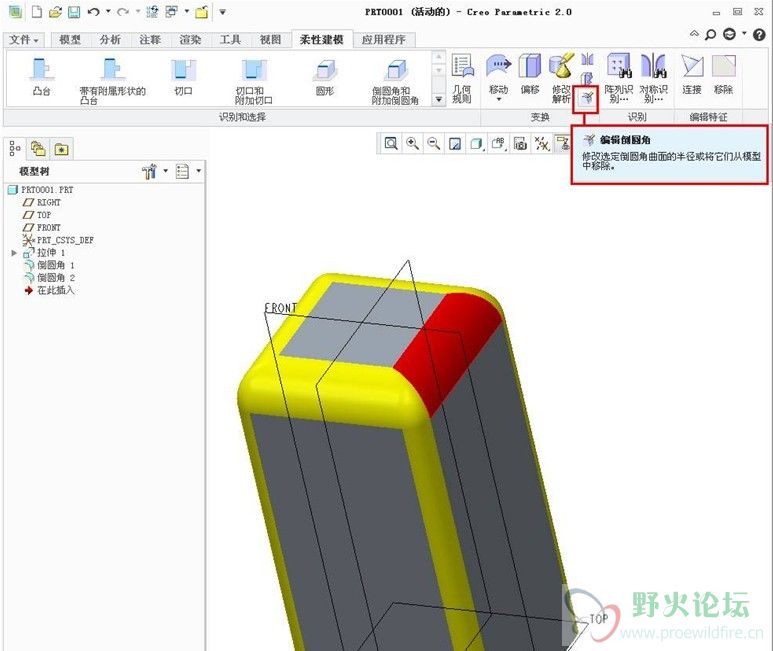The width and height of the screenshot is (773, 651).
Task: Toggle annotation display icon in graphics toolbar
Action: pos(562,143)
